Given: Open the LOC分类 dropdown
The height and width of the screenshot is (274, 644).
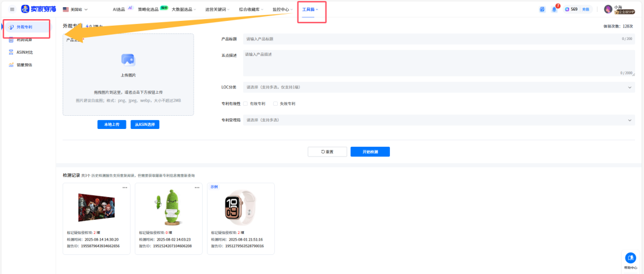Looking at the screenshot, I should pyautogui.click(x=439, y=87).
